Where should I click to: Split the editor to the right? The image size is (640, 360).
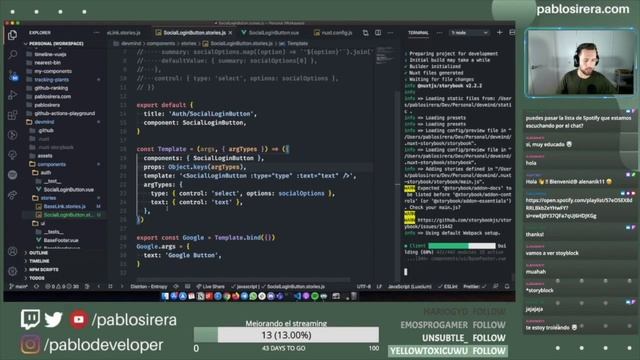coord(378,33)
